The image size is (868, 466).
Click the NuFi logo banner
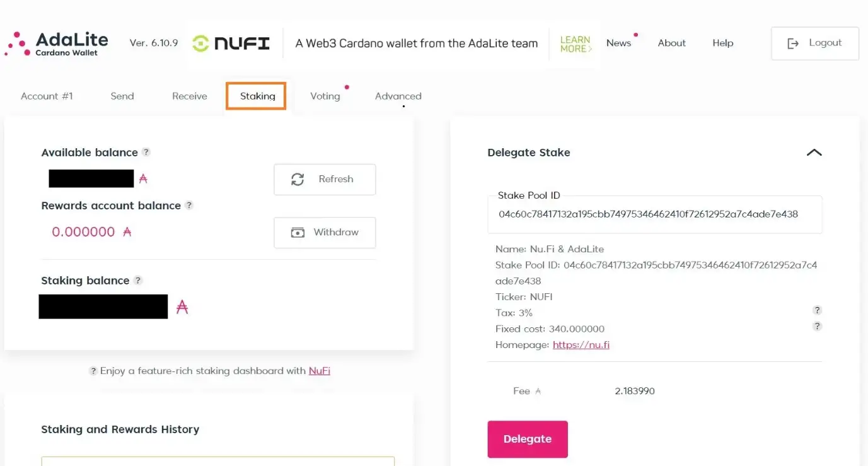coord(231,44)
